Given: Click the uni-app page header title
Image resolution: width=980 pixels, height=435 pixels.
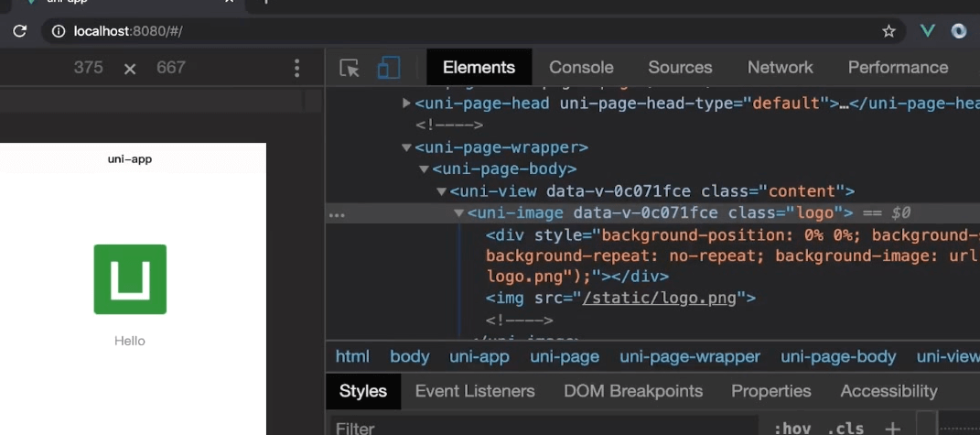Looking at the screenshot, I should (x=129, y=159).
